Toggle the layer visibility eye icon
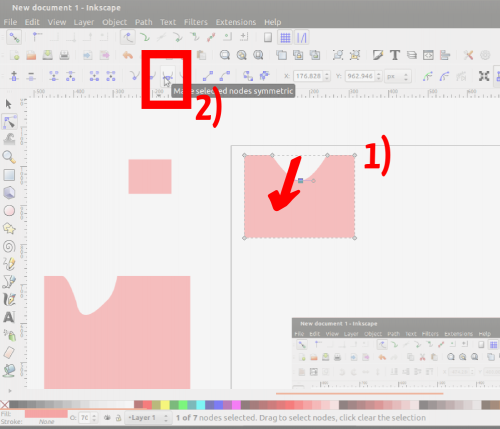 (107, 418)
